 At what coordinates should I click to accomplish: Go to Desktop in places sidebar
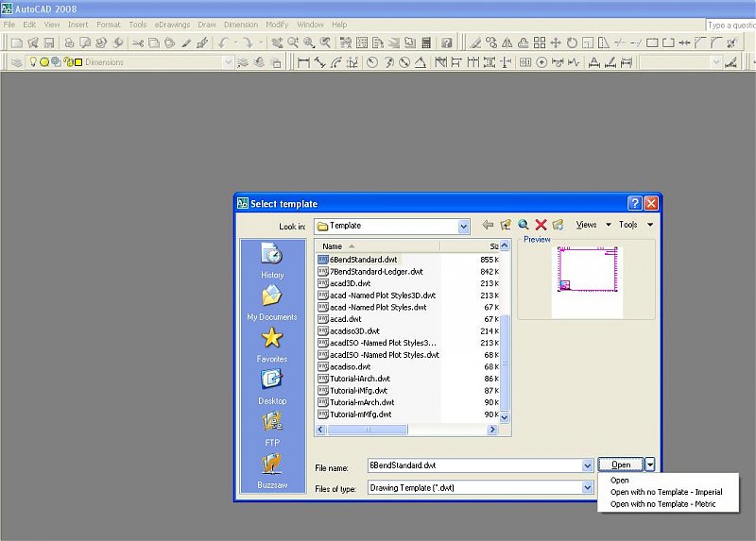(x=272, y=387)
